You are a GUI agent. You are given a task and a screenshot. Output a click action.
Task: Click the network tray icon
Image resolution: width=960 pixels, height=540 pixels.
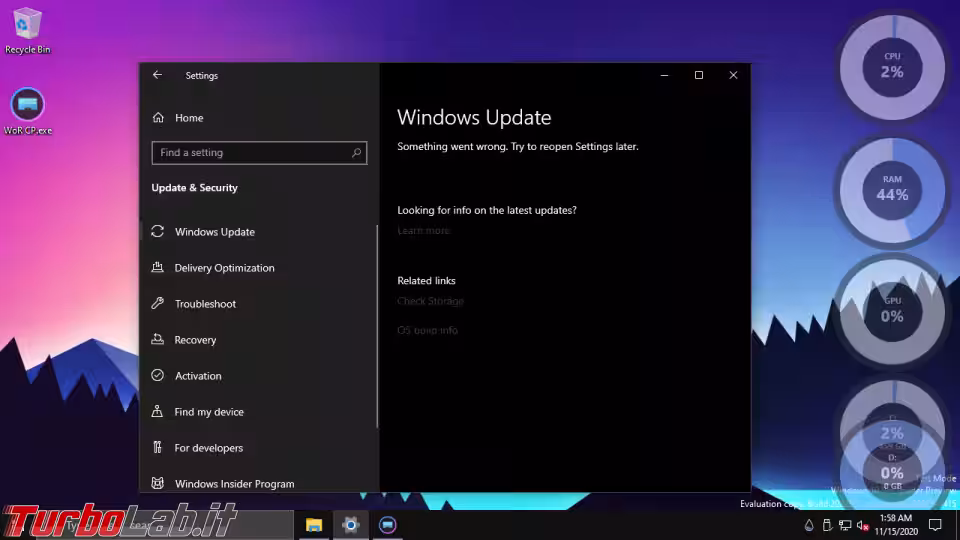pyautogui.click(x=846, y=525)
